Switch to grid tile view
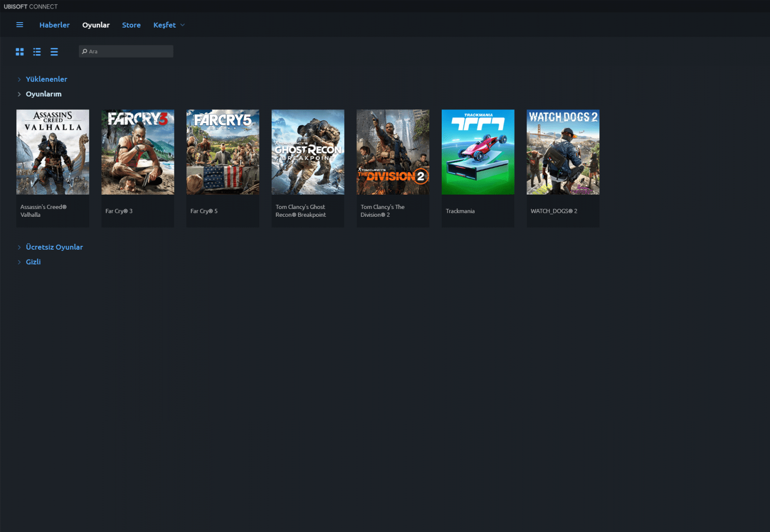770x532 pixels. (x=20, y=52)
